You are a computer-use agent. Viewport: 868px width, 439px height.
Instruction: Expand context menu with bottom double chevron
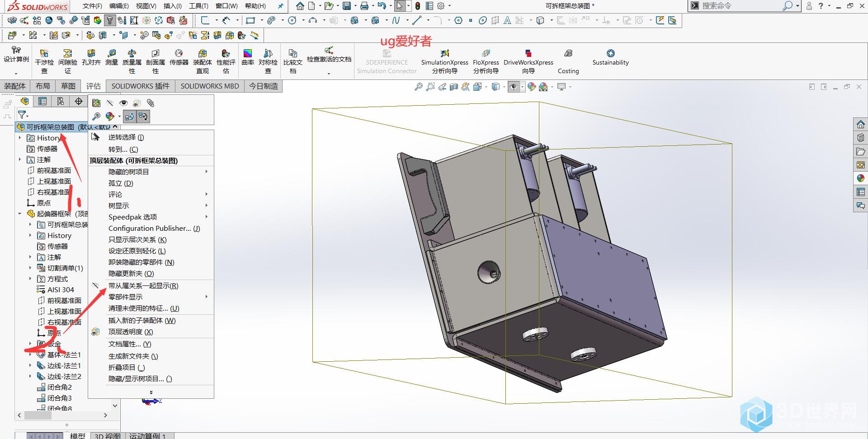tap(151, 392)
